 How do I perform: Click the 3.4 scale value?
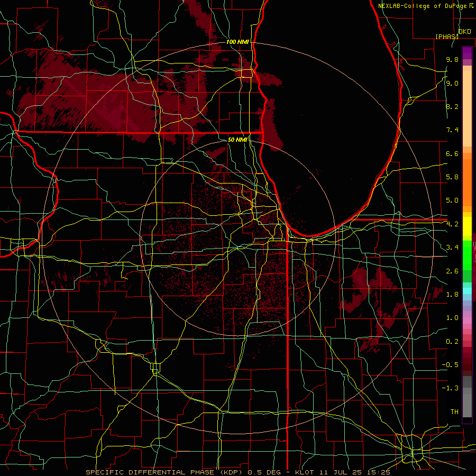pyautogui.click(x=452, y=248)
